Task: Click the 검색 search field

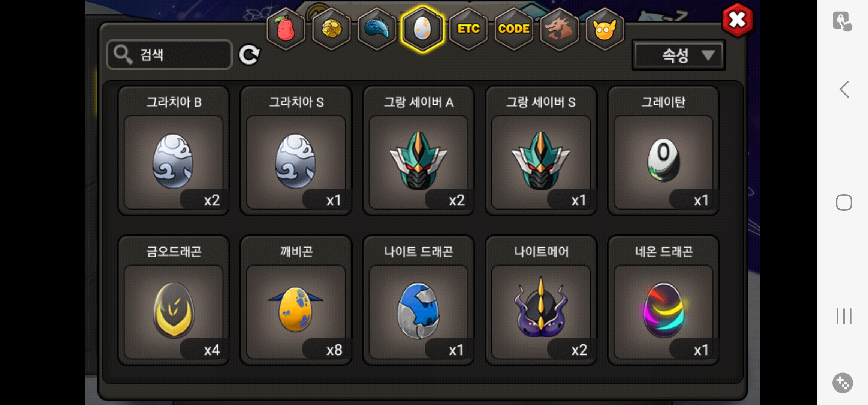Action: 169,55
